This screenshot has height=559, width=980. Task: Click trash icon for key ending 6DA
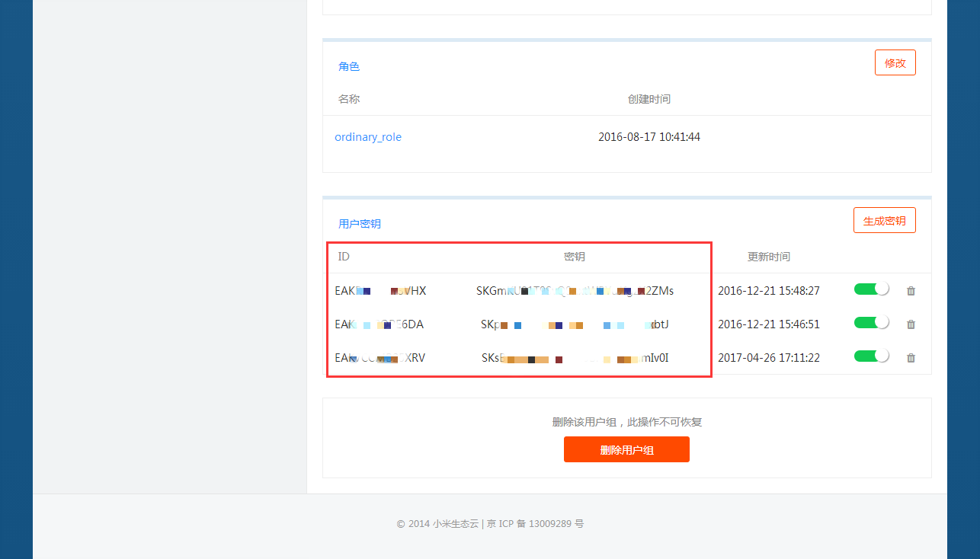pos(911,324)
